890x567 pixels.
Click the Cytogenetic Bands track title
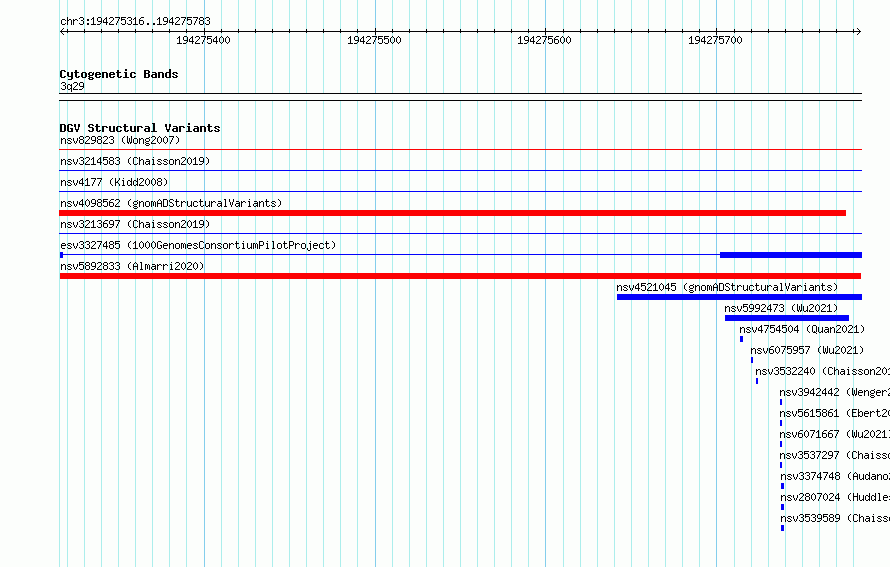119,74
